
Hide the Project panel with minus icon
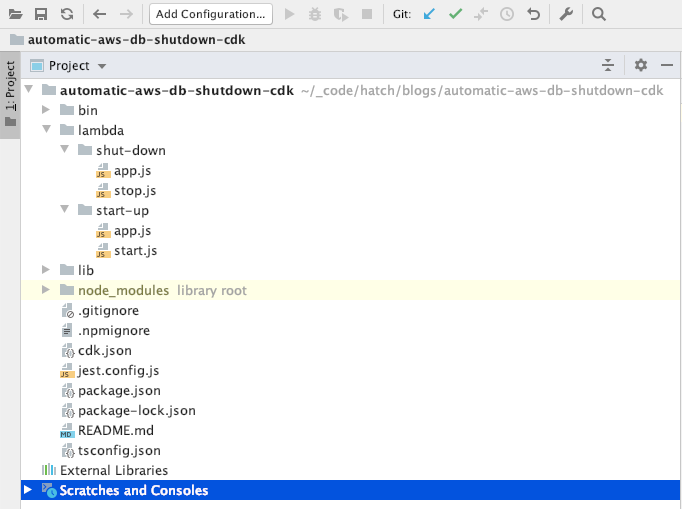pyautogui.click(x=666, y=65)
